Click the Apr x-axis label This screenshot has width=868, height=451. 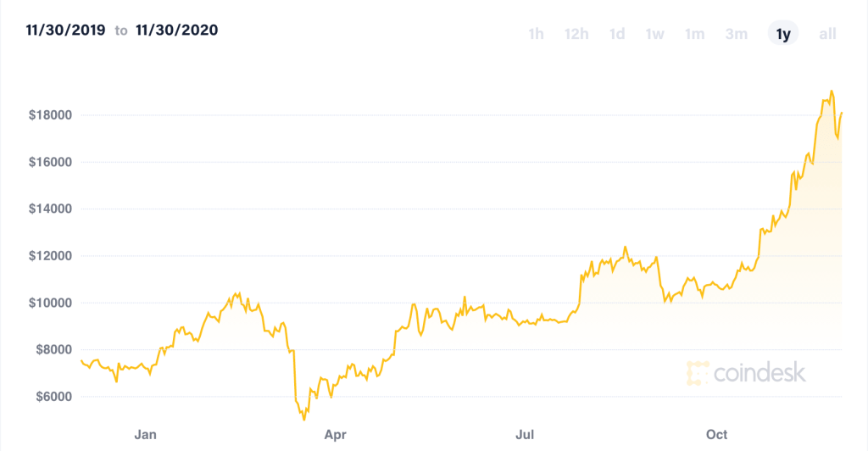[x=336, y=435]
